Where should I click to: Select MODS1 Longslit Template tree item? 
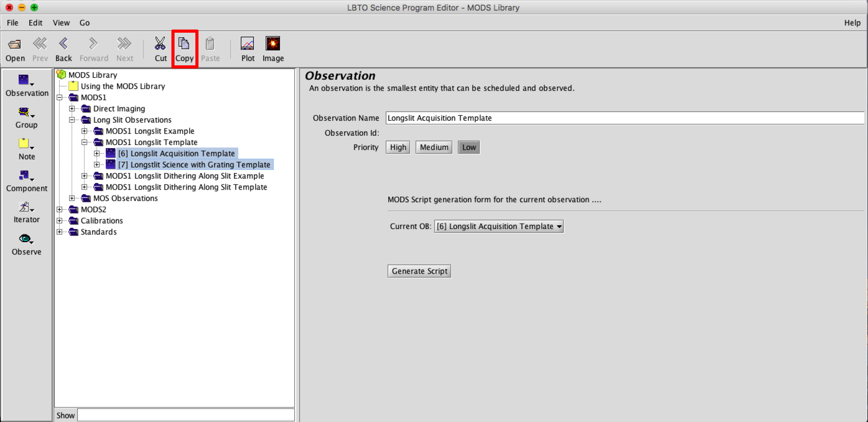151,142
